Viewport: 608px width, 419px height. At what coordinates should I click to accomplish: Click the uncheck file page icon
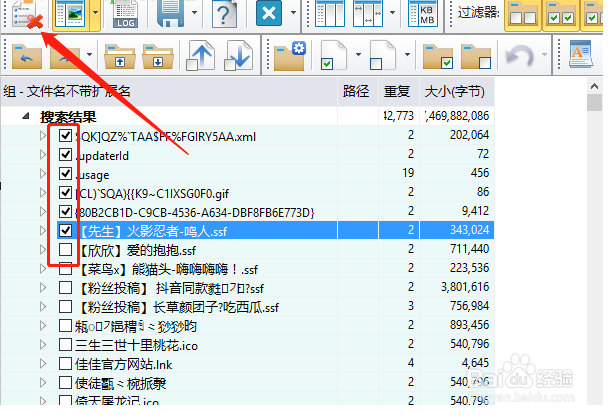[383, 55]
